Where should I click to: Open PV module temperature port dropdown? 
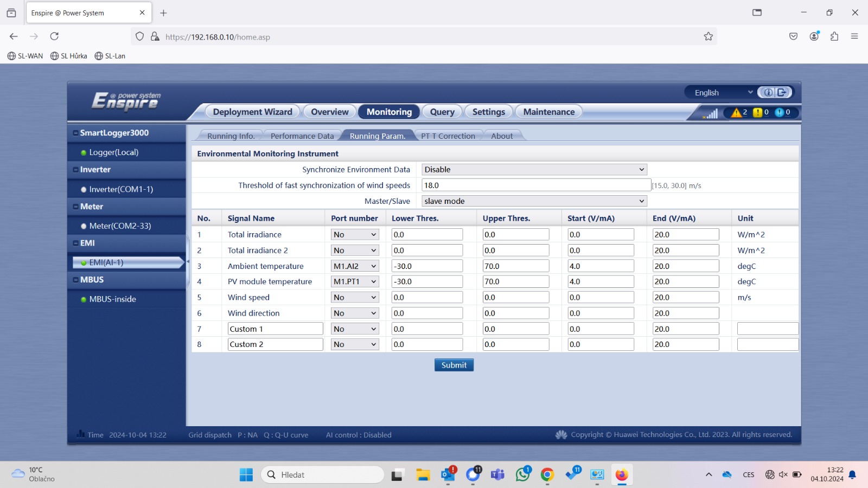(355, 281)
